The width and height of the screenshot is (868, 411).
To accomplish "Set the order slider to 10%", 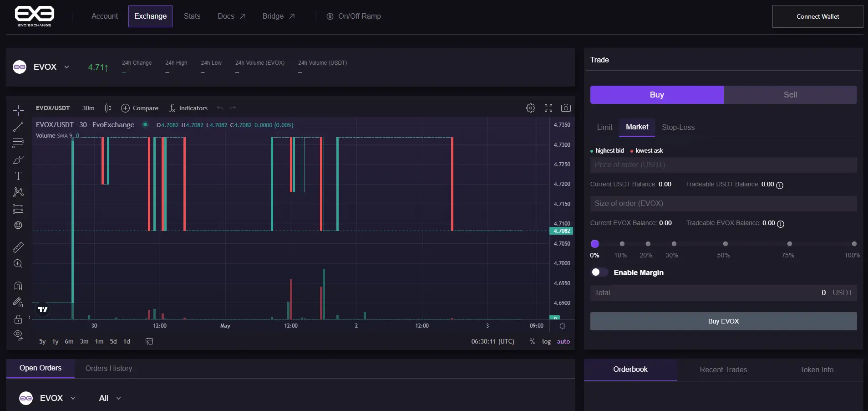I will tap(622, 244).
